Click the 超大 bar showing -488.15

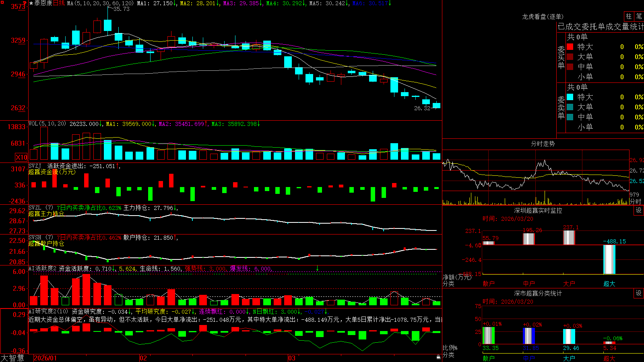[609, 259]
